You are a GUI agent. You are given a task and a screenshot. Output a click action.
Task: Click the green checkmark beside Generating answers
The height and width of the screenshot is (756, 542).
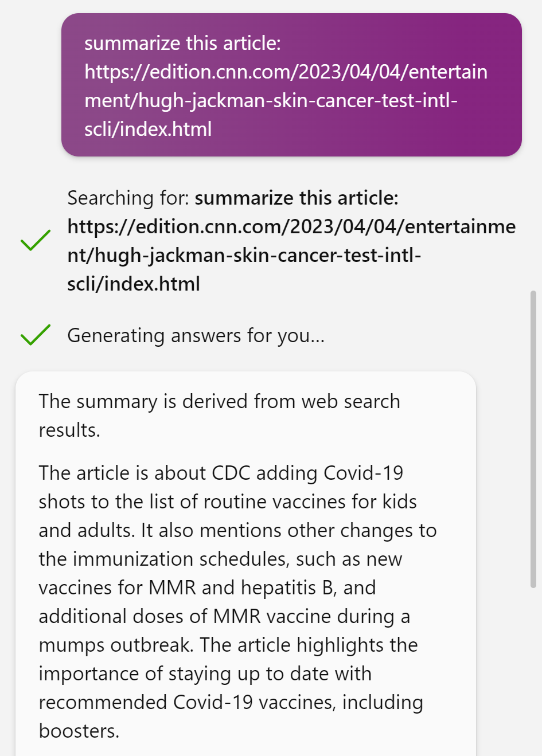pos(36,335)
